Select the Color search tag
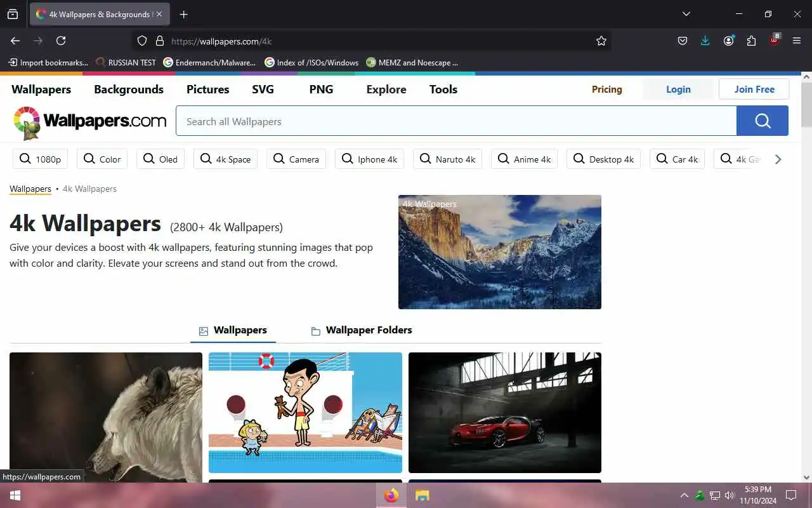 [x=102, y=159]
